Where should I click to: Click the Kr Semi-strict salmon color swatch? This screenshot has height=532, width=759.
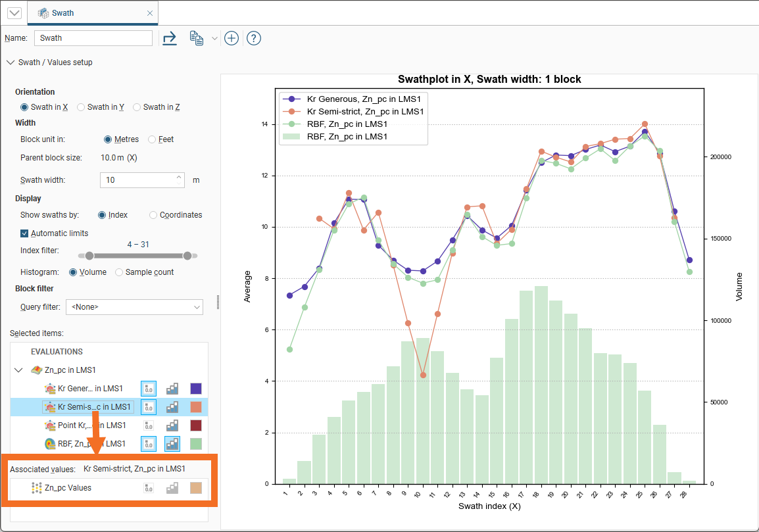(196, 407)
